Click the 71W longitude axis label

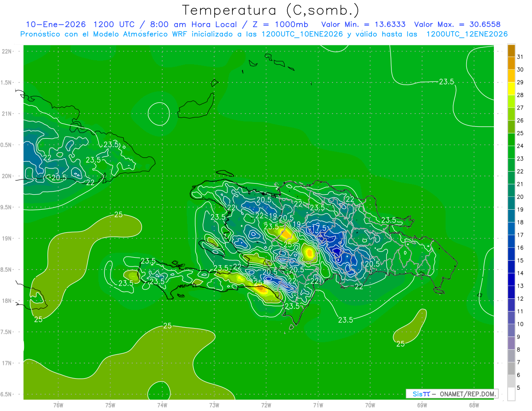(x=318, y=405)
